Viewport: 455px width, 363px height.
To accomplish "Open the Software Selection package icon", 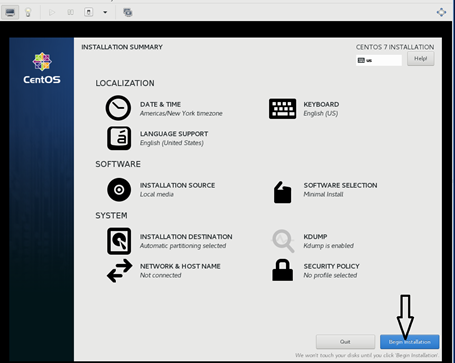I will pyautogui.click(x=282, y=192).
